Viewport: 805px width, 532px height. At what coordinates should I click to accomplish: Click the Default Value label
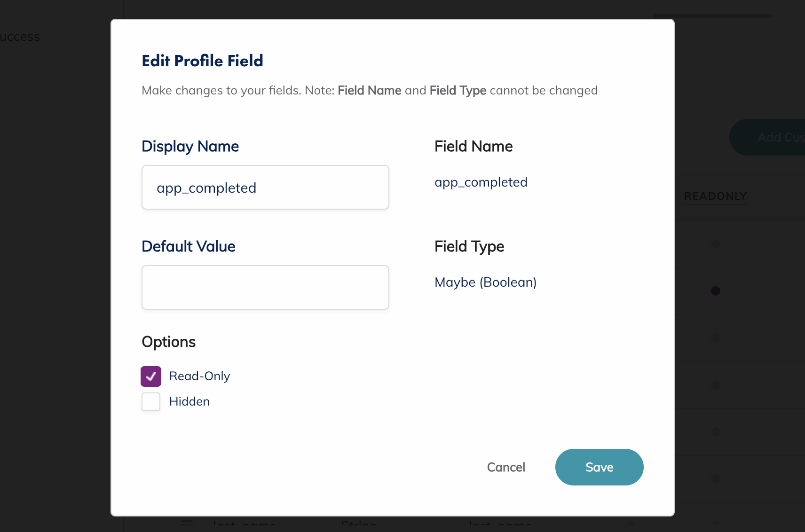[x=188, y=247]
